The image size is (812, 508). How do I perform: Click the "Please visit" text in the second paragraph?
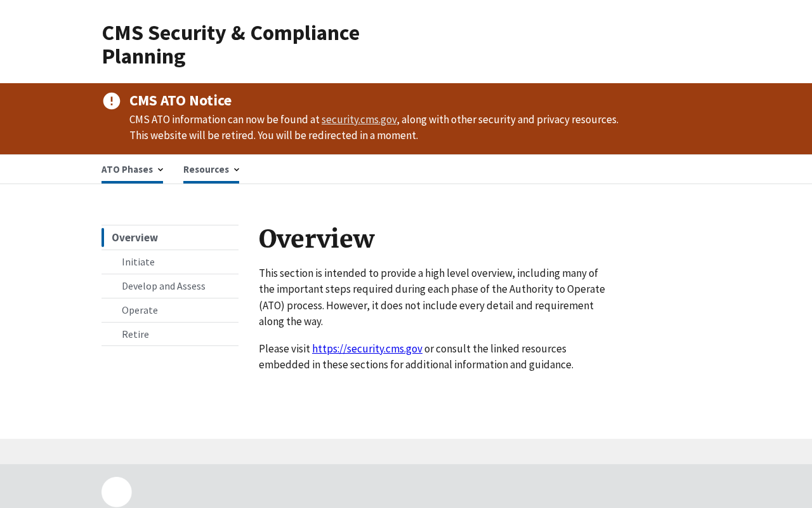pyautogui.click(x=284, y=349)
